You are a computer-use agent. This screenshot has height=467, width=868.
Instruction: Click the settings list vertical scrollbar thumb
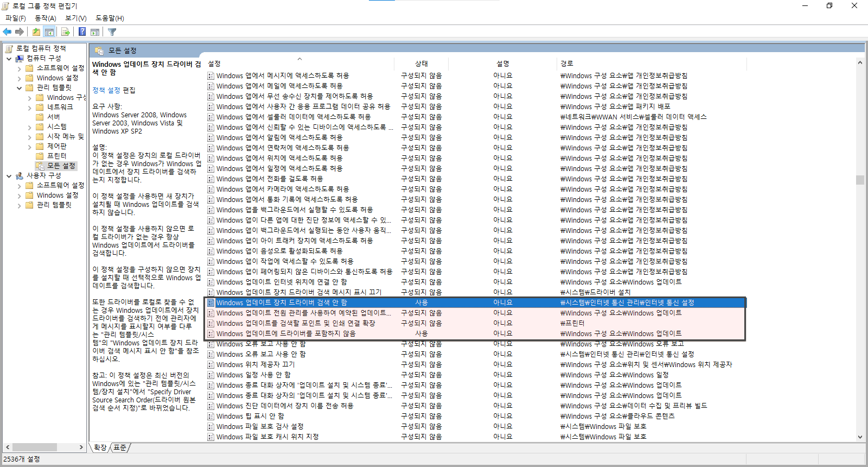click(860, 180)
